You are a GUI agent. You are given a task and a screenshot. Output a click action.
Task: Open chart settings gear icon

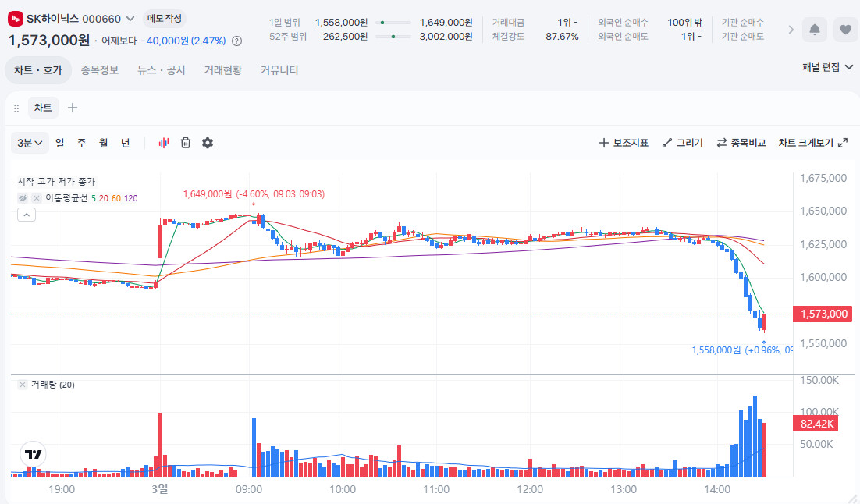[x=208, y=143]
